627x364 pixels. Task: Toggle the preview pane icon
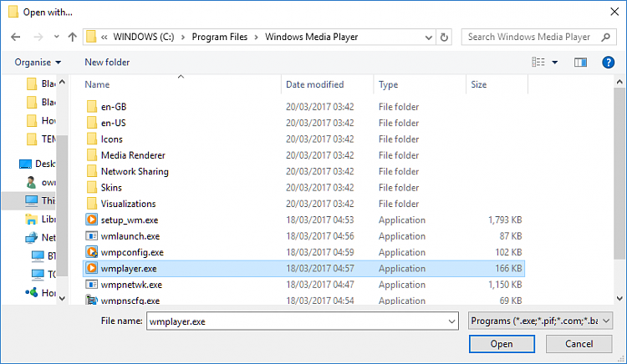click(x=581, y=62)
